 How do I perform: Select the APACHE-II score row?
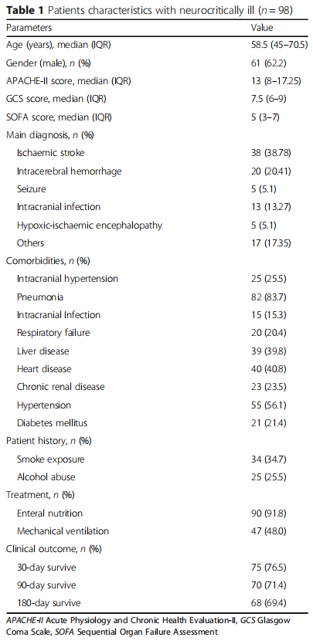(x=156, y=81)
